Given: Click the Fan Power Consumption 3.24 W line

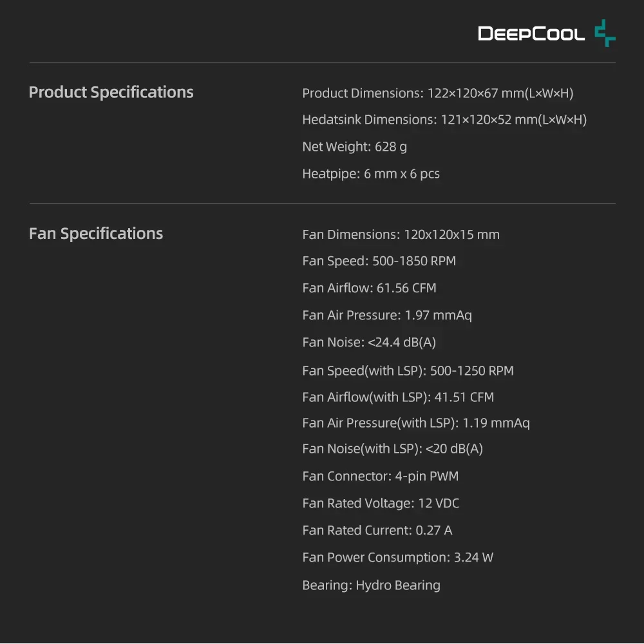Looking at the screenshot, I should [x=397, y=558].
